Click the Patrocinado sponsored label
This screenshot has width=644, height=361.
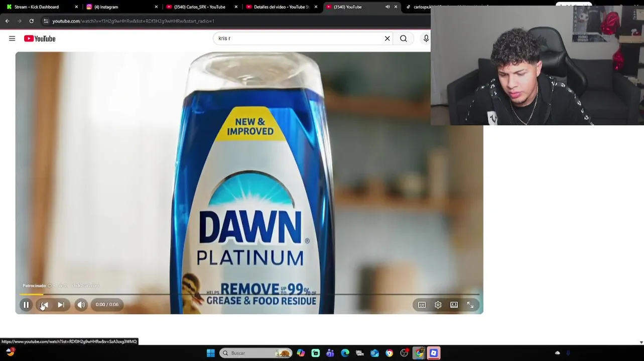(x=34, y=286)
